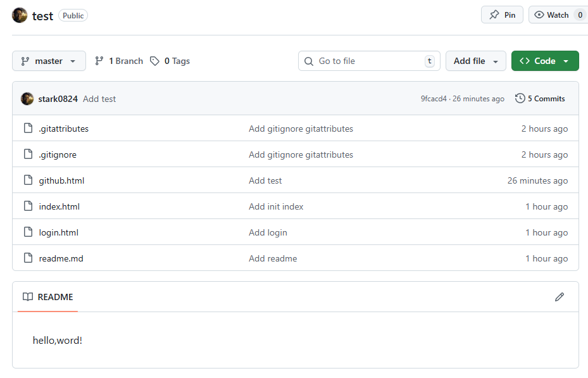
Task: Click the tag icon beside 0 Tags
Action: 155,61
